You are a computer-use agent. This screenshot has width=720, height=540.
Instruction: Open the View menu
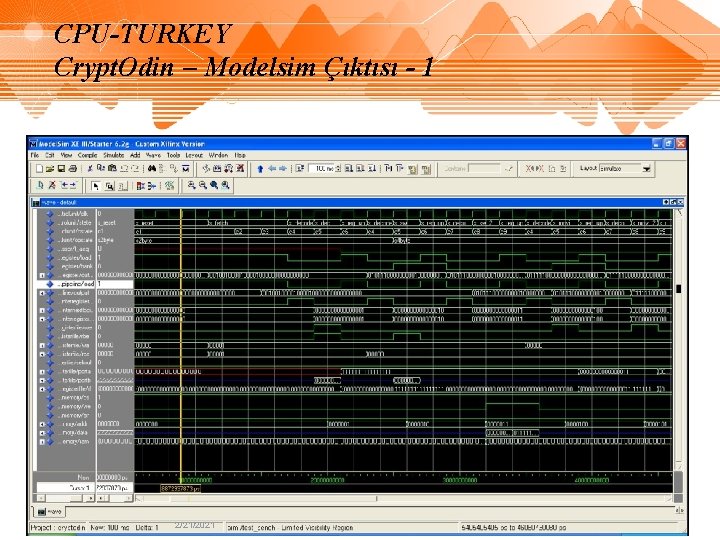click(x=66, y=156)
